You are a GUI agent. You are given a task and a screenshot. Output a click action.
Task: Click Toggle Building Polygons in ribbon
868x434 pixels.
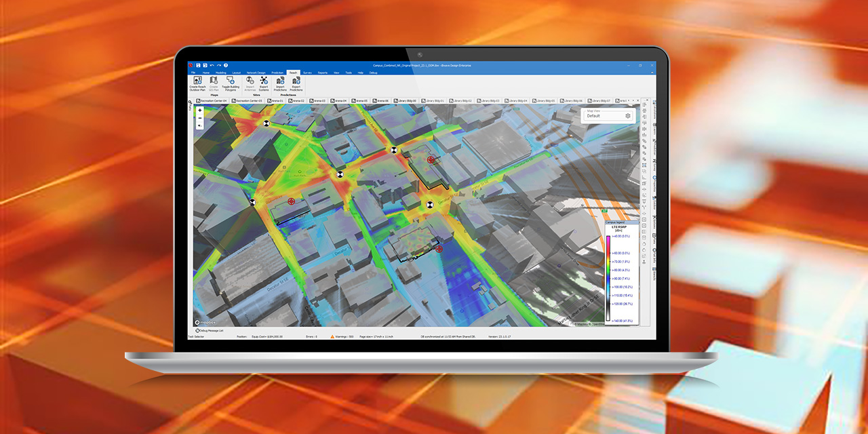point(231,81)
